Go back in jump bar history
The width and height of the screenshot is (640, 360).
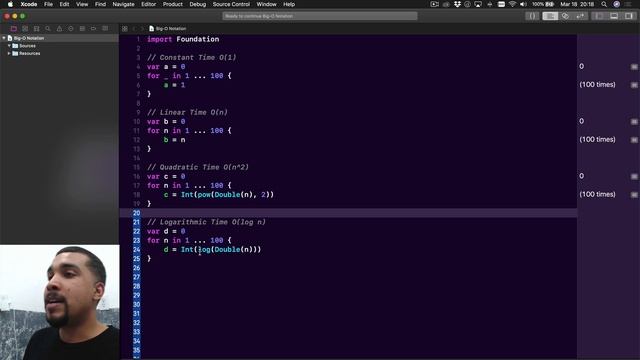134,29
